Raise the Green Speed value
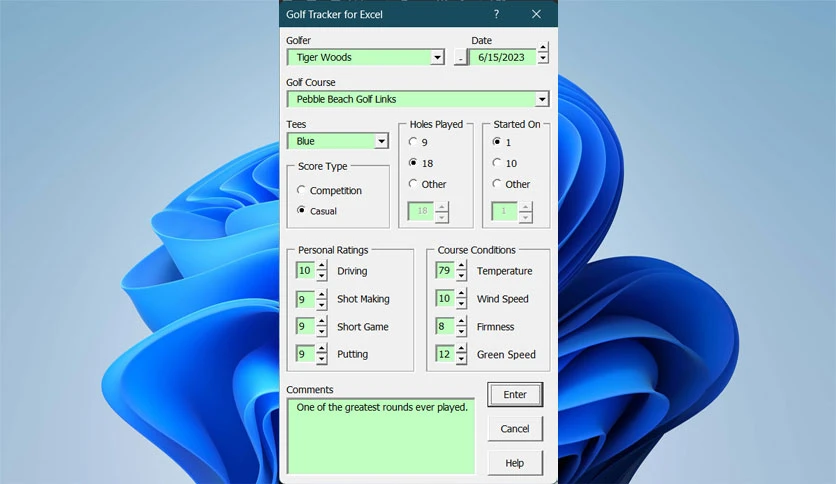Screen dimensions: 836x484 [x=461, y=349]
